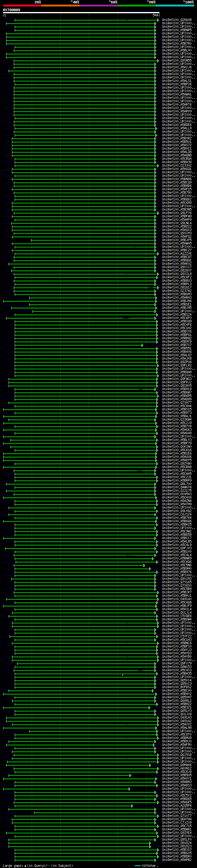
Task: Open hit UniRef100_O23302
Action: pyautogui.click(x=177, y=165)
